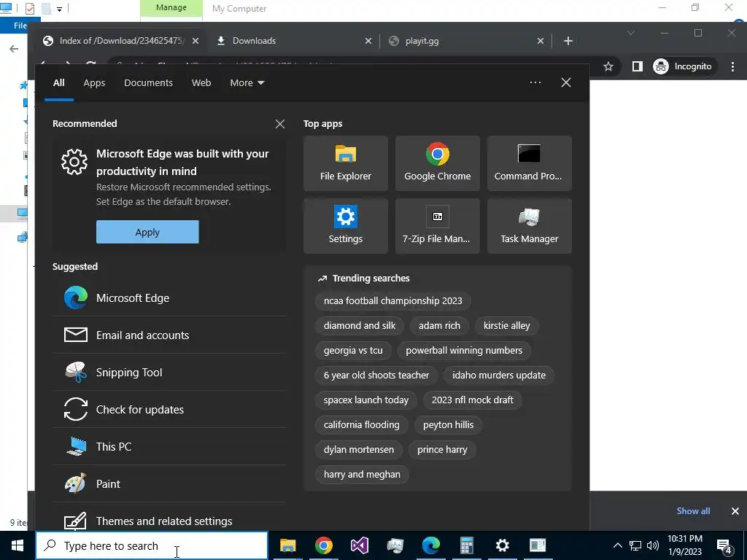Open Visual Studio on the taskbar

coord(359,545)
